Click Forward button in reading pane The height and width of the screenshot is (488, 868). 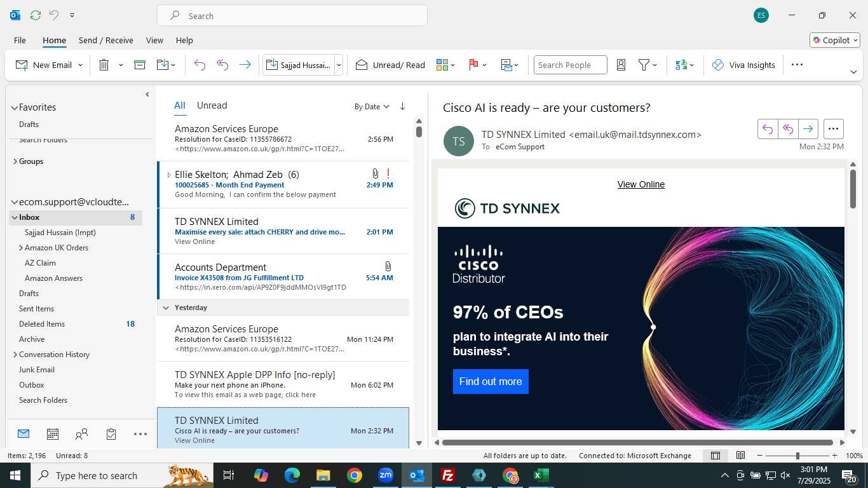coord(808,129)
